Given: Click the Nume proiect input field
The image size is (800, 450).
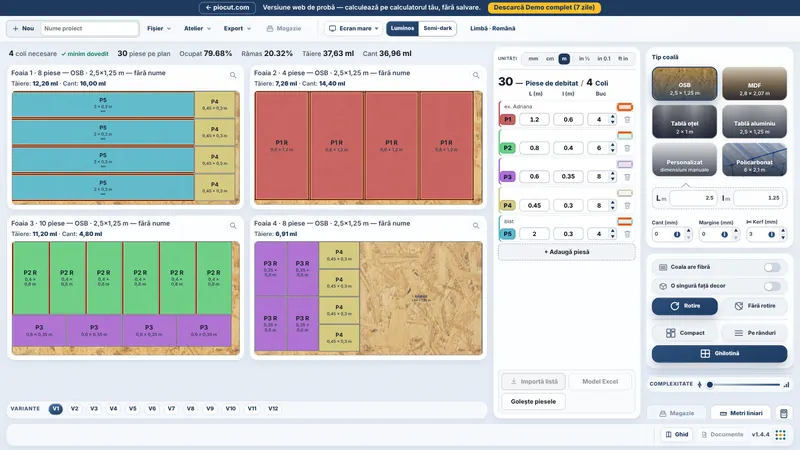Looking at the screenshot, I should 89,29.
